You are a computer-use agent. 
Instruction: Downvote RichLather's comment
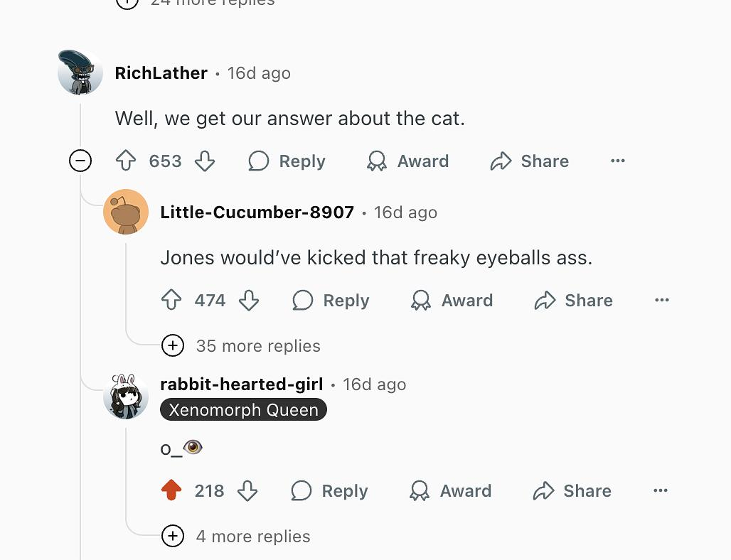click(x=205, y=161)
